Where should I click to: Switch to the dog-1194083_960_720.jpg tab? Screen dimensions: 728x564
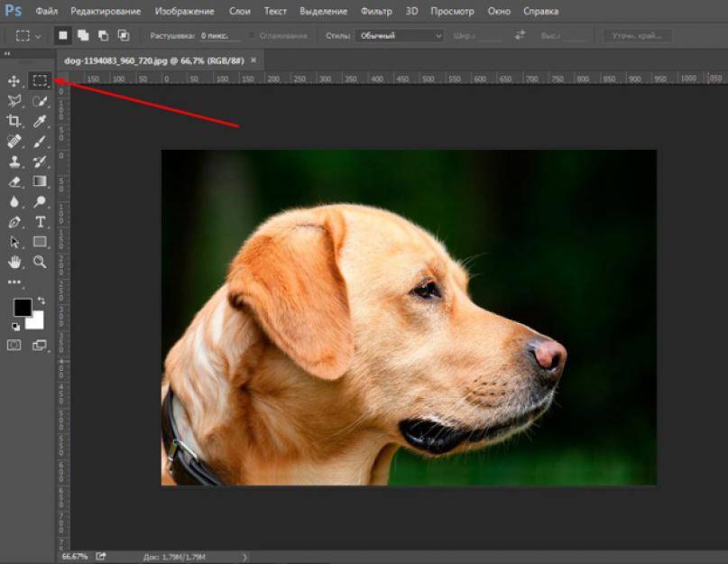153,60
